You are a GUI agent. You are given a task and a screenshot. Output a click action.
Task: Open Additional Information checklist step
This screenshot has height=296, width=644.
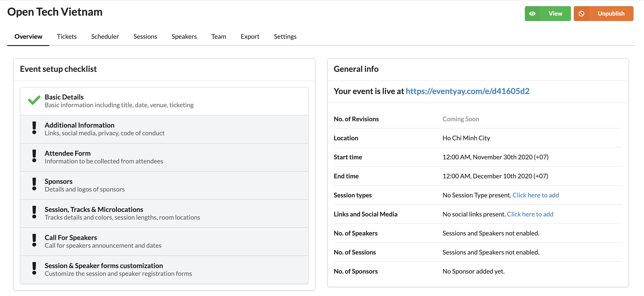[x=164, y=129]
